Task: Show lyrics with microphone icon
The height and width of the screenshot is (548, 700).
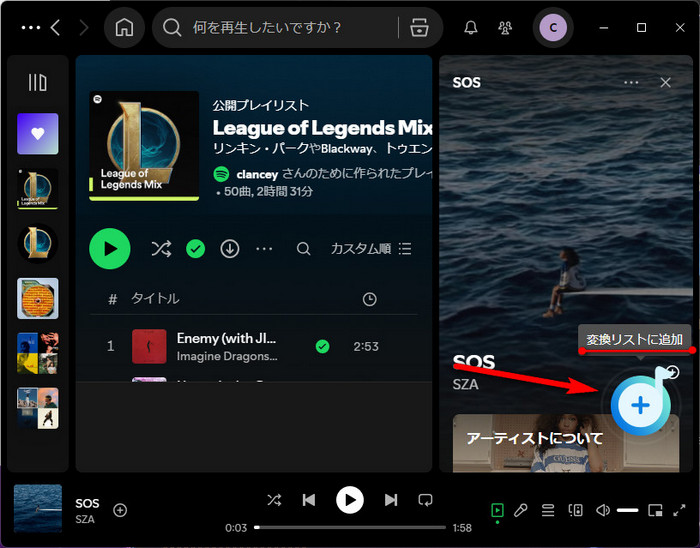Action: 520,510
